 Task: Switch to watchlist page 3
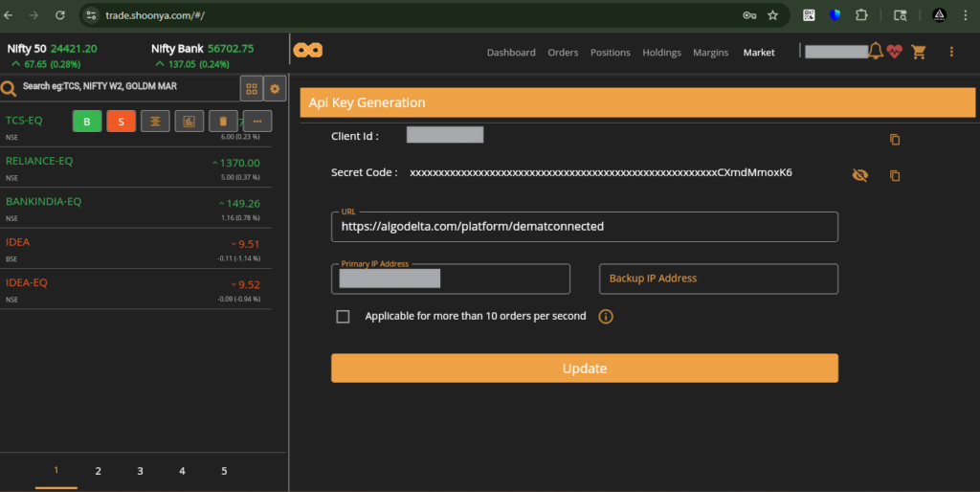point(140,471)
